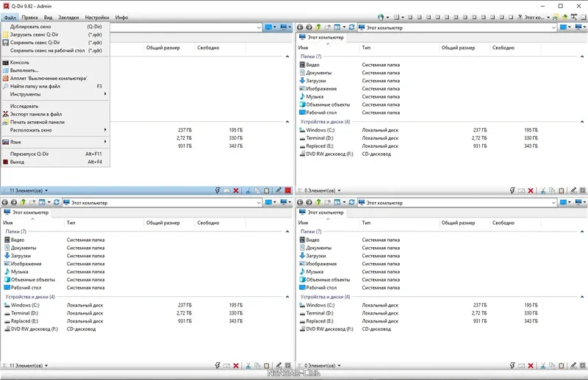Refresh the bottom-left pane
588x380 pixels.
point(57,202)
